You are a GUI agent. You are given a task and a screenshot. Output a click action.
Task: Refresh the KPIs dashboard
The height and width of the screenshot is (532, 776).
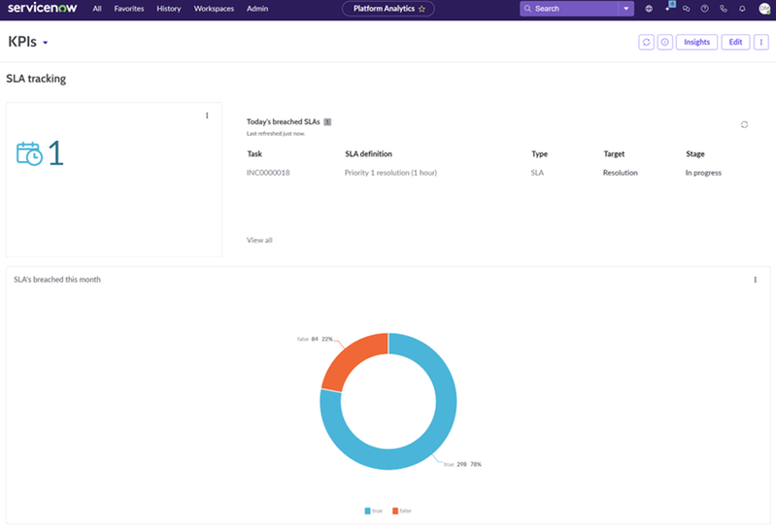(646, 42)
